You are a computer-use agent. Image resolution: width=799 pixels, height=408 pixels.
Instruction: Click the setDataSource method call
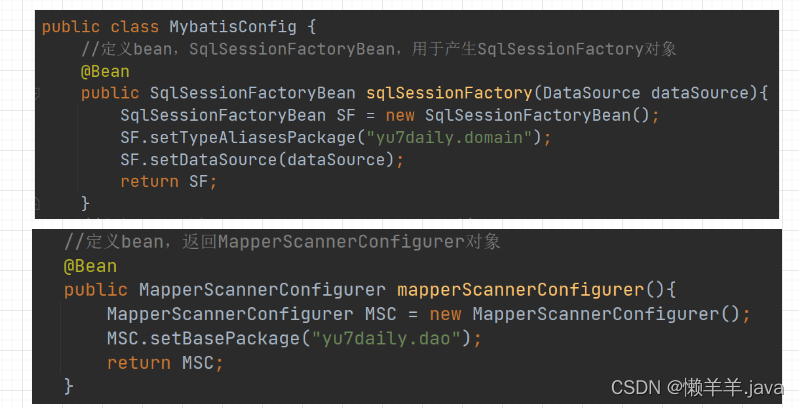coord(225,159)
